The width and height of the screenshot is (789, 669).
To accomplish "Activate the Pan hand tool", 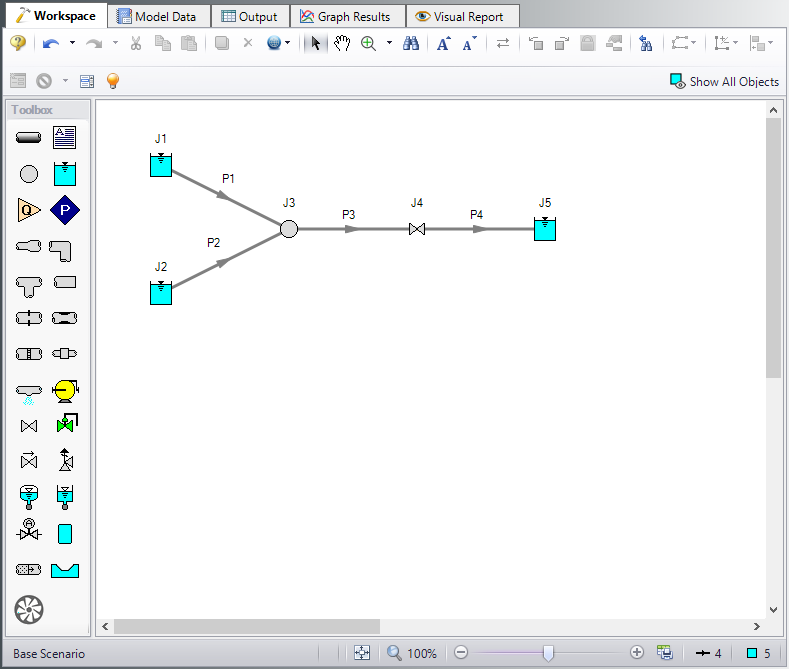I will click(342, 43).
